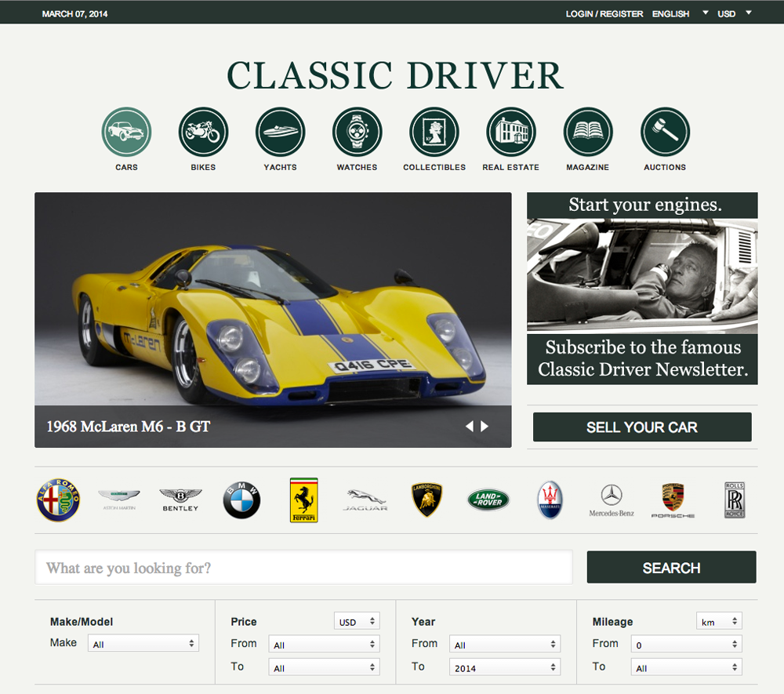
Task: Open the Mileage From dropdown showing 0
Action: click(687, 645)
